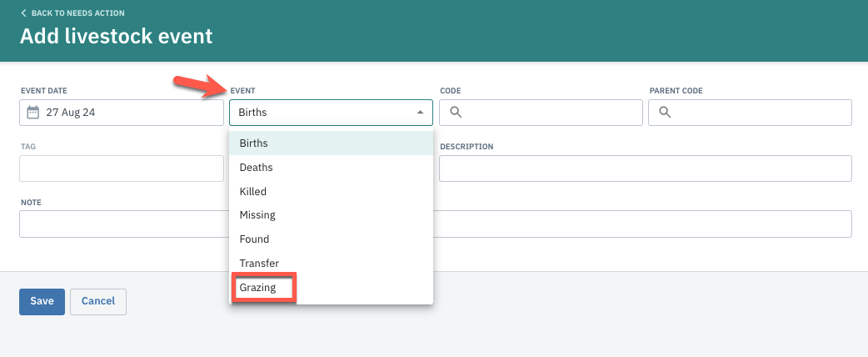Choose Deaths in the event dropdown
868x357 pixels.
(331, 167)
